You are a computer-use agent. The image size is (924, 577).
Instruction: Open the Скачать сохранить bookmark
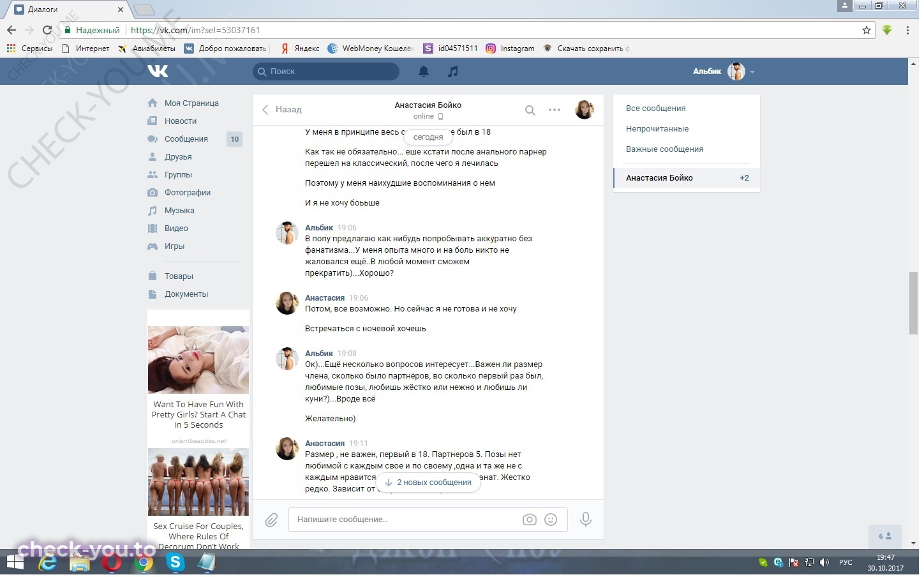pos(586,49)
